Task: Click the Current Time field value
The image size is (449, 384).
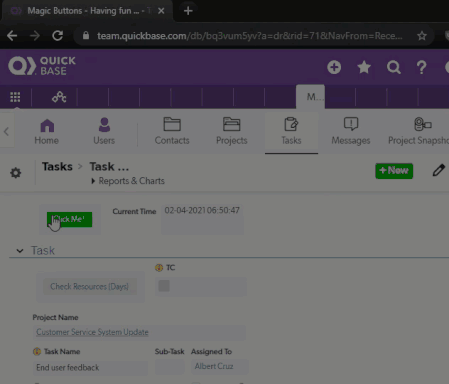Action: pos(202,210)
